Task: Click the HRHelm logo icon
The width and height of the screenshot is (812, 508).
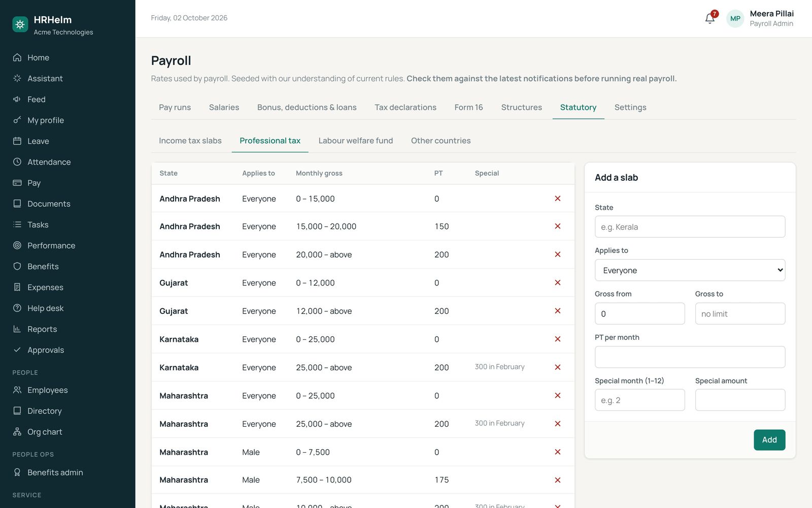Action: 20,24
